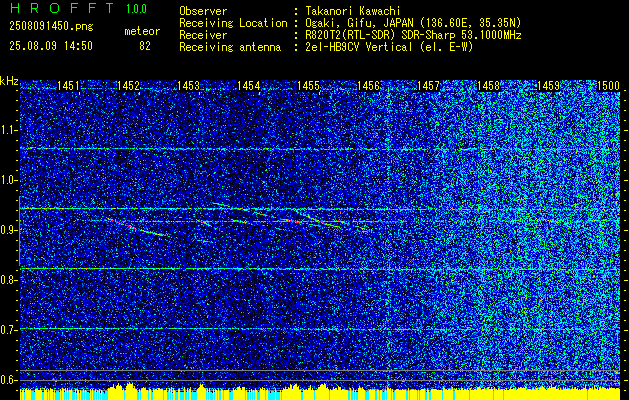Click the 1452 time marker
The height and width of the screenshot is (400, 629).
coord(128,85)
